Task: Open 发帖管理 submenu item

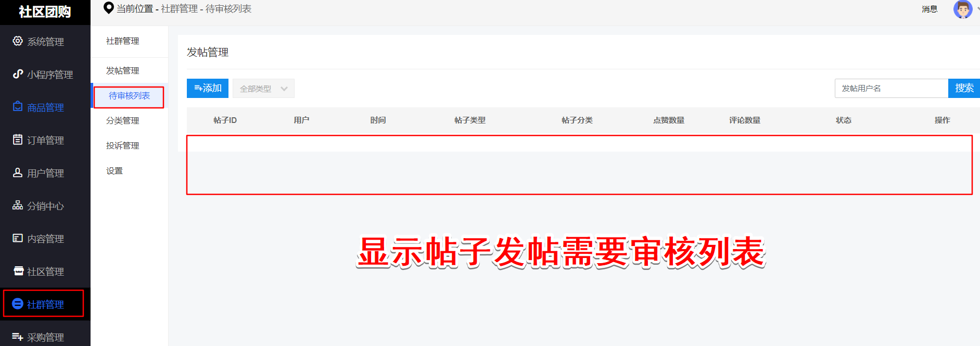Action: click(123, 70)
